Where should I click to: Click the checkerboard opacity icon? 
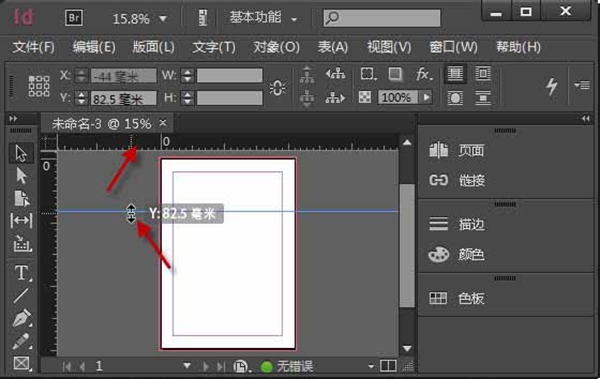click(365, 97)
